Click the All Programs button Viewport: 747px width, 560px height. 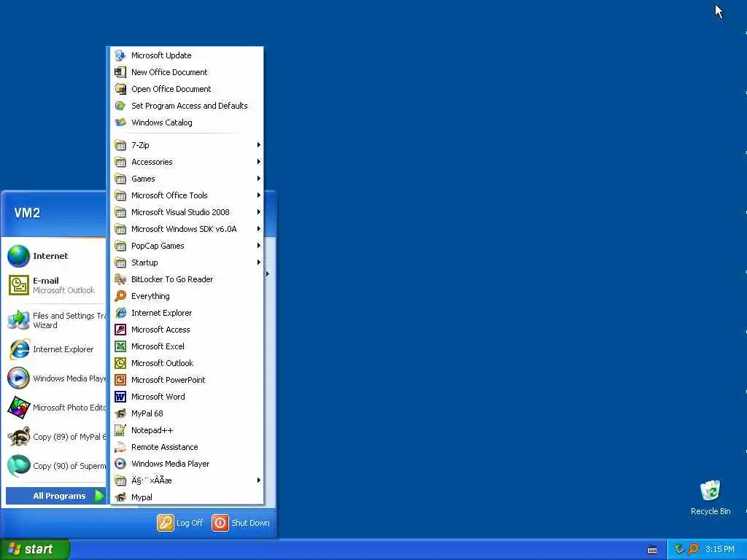[55, 496]
